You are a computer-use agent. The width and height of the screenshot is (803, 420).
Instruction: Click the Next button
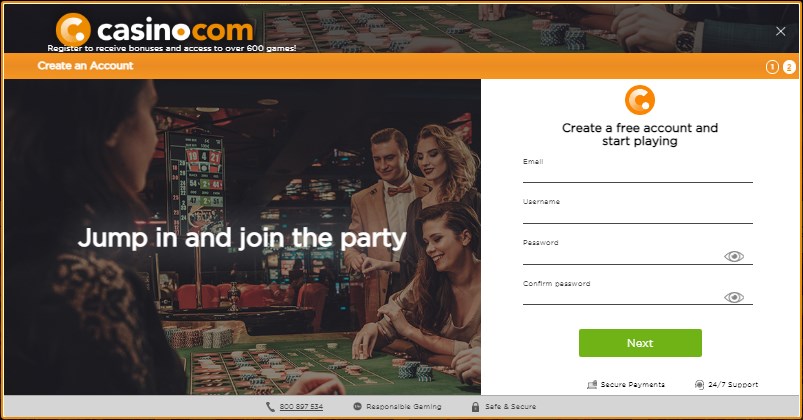(x=640, y=343)
